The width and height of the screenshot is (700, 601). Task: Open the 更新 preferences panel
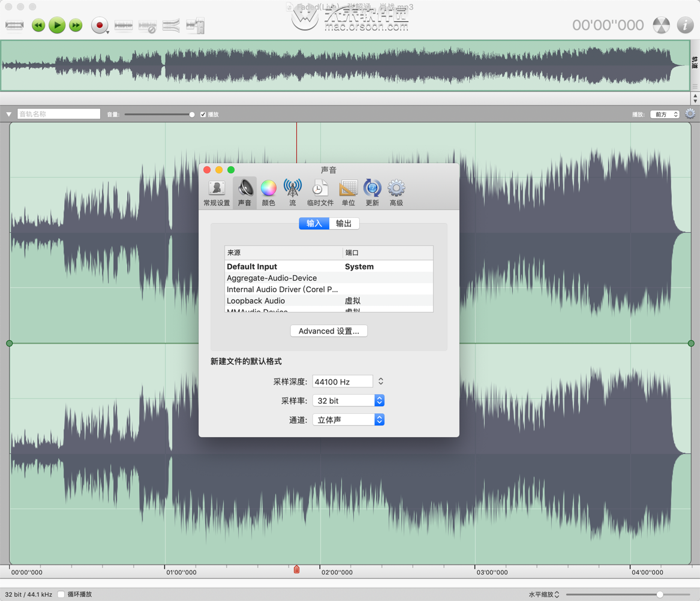click(372, 191)
